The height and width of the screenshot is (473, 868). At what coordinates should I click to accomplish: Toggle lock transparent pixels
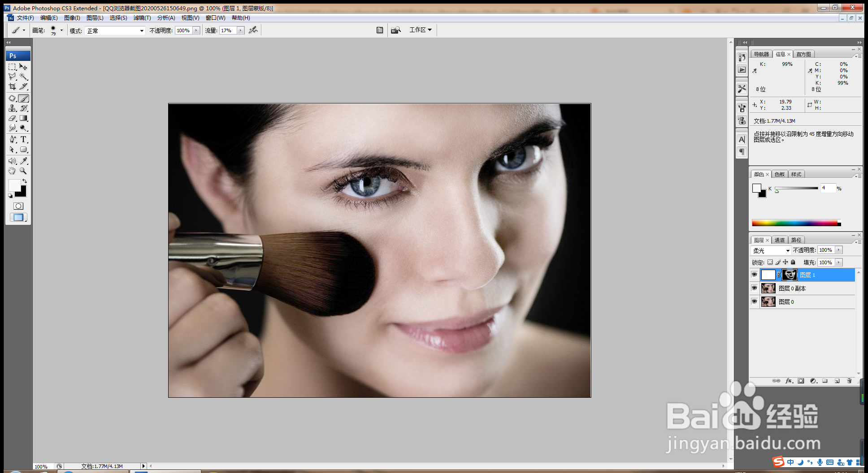770,262
